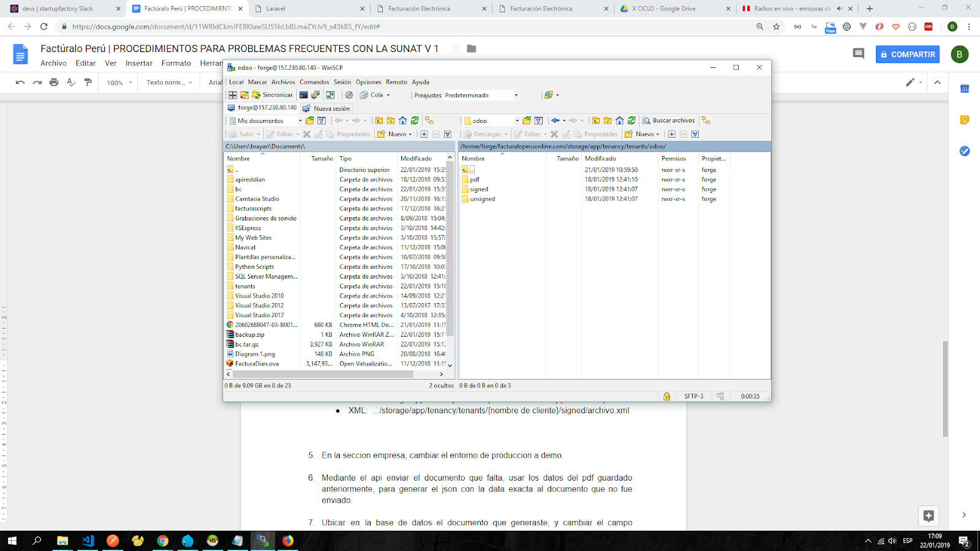Screen dimensions: 980x551
Task: Expand the remote odoo directory dropdown
Action: pyautogui.click(x=517, y=121)
